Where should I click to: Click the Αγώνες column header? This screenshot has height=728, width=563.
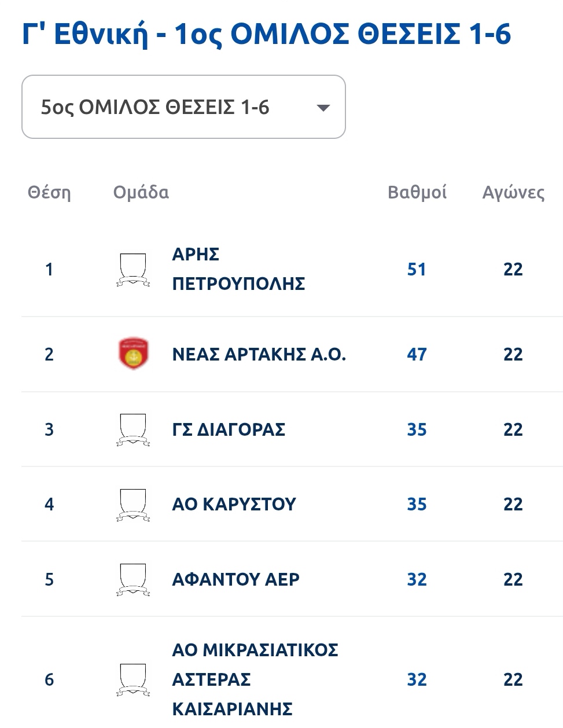coord(513,193)
